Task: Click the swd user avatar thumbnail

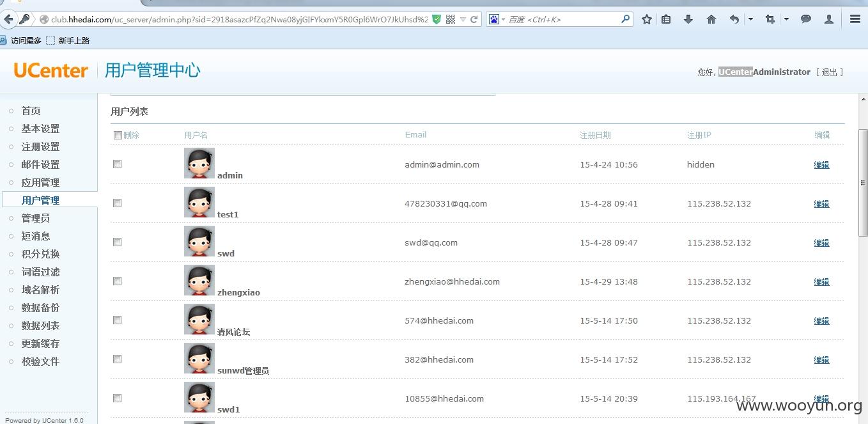Action: tap(199, 241)
